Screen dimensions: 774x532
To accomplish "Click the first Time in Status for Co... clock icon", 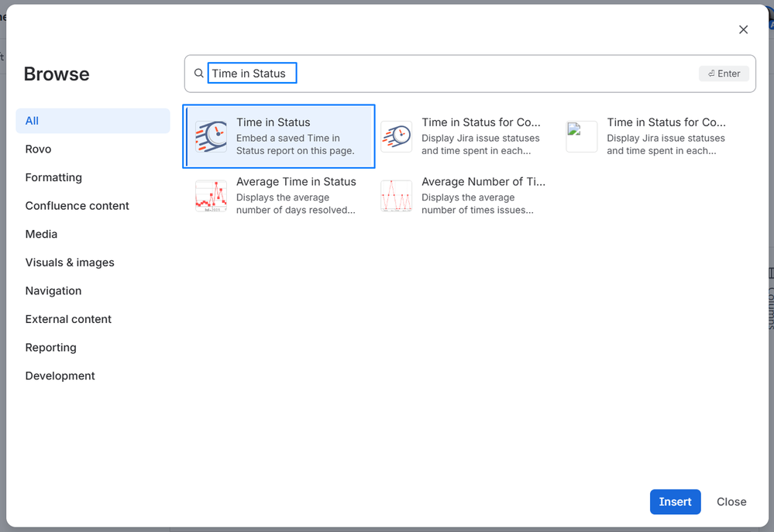I will pyautogui.click(x=397, y=137).
